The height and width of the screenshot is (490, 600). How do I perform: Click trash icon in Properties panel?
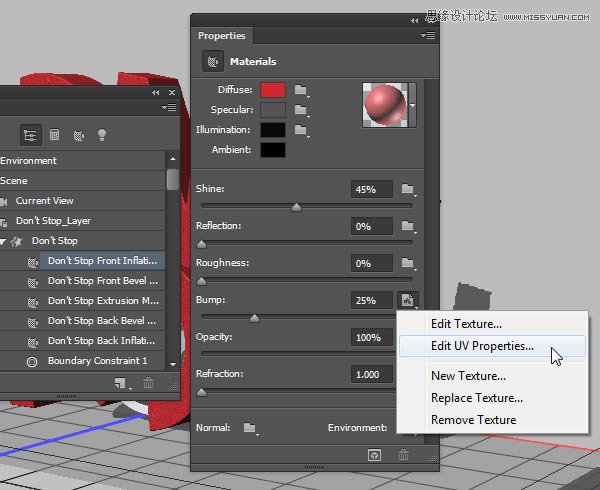(x=403, y=455)
